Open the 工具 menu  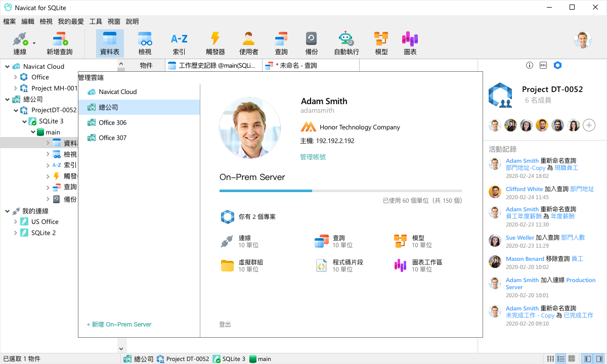point(96,22)
